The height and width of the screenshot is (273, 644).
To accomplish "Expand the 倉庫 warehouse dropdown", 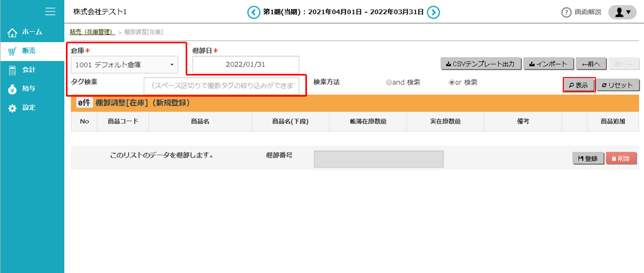I will (x=124, y=65).
